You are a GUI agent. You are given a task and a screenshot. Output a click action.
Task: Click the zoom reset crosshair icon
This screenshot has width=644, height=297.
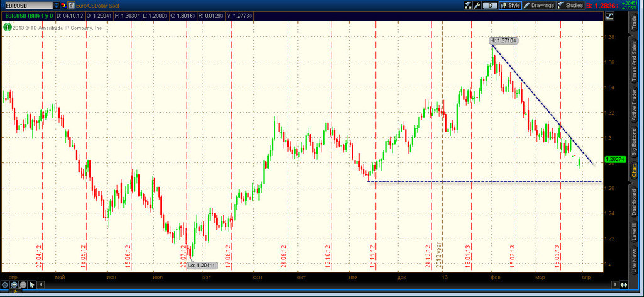point(5,284)
